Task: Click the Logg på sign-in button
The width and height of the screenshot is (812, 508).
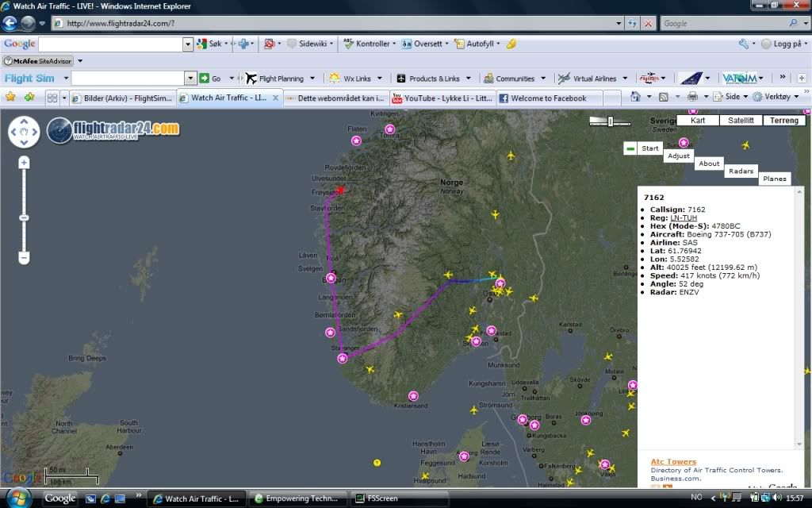Action: click(781, 44)
